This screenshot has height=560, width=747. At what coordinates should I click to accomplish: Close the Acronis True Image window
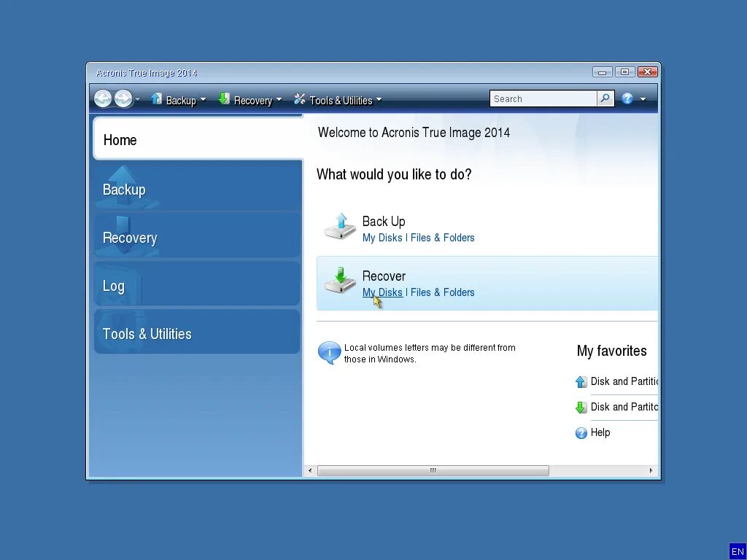(x=648, y=72)
